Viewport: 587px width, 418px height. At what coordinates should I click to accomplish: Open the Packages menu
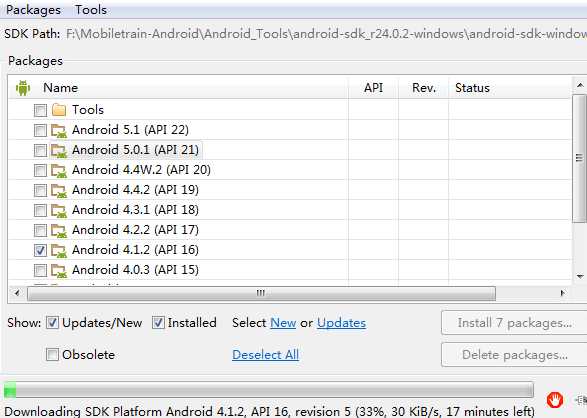33,10
